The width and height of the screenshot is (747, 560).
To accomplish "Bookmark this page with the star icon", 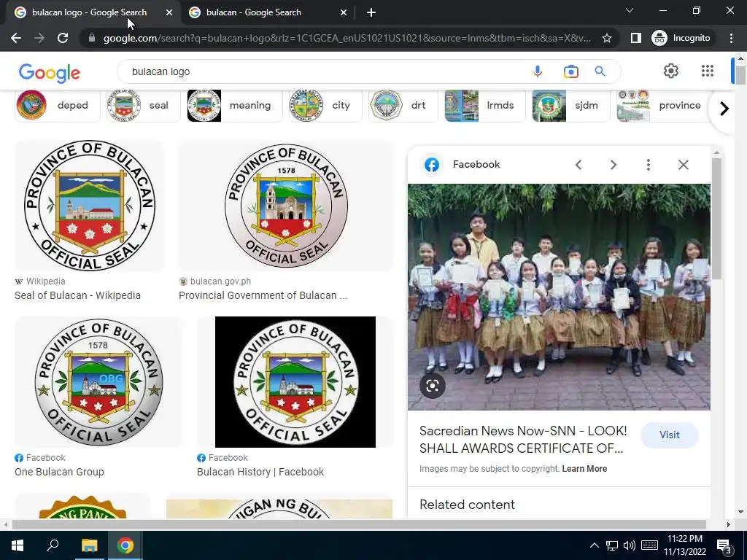I will 606,38.
